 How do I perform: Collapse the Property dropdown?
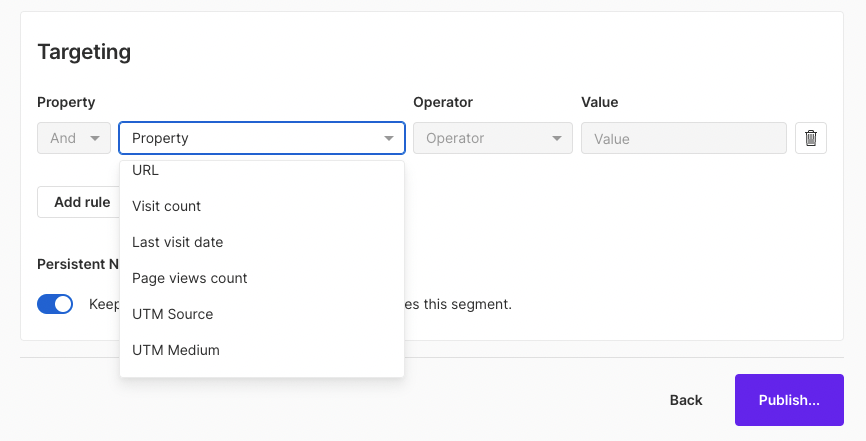(x=262, y=138)
